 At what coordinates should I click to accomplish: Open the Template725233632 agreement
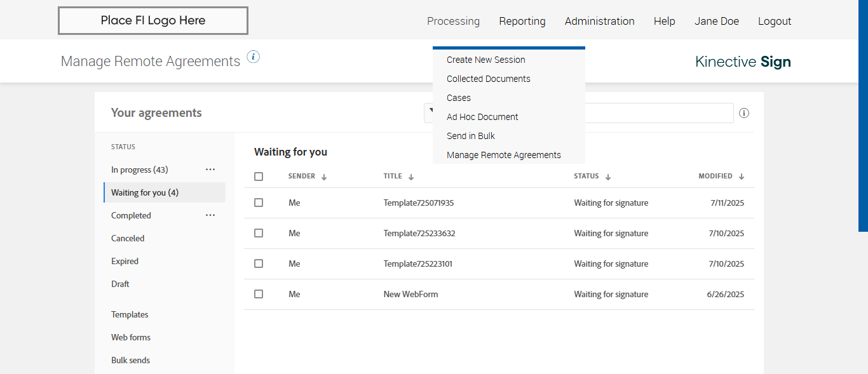419,233
